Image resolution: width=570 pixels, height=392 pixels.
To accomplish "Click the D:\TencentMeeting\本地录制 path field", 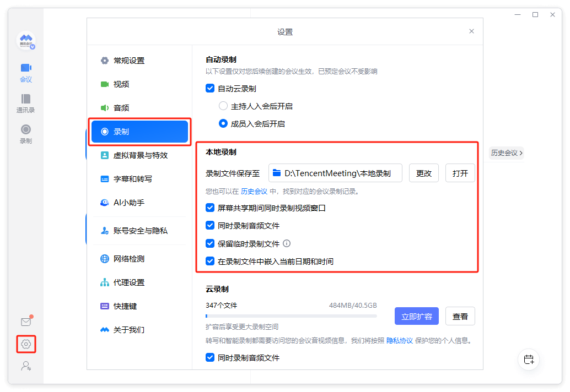I will click(335, 173).
